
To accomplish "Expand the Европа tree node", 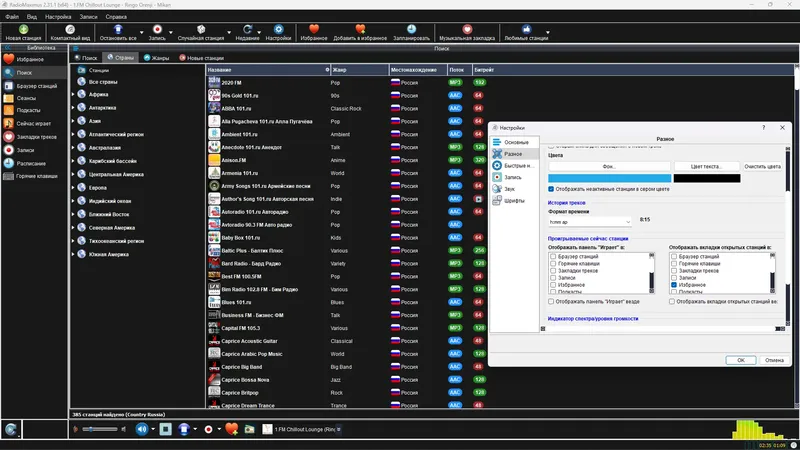I will (x=73, y=188).
